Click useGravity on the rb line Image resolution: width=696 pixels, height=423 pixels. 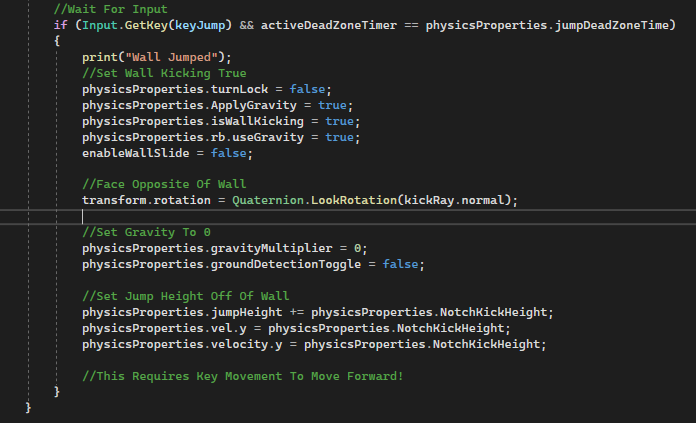268,137
